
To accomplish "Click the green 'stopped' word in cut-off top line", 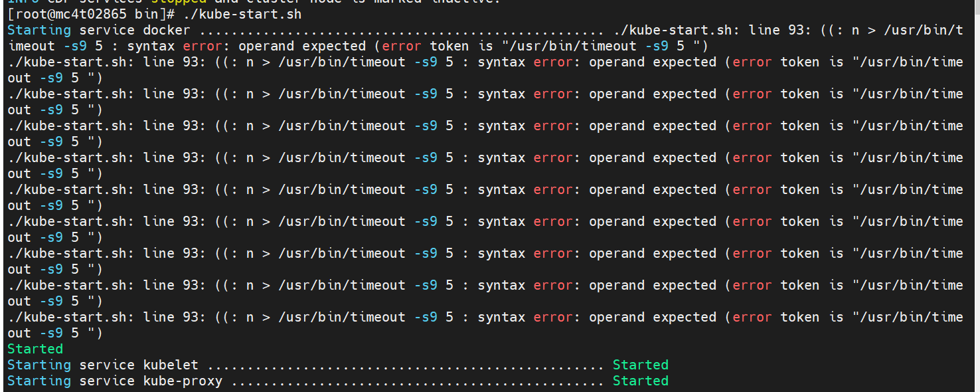I will click(x=179, y=1).
